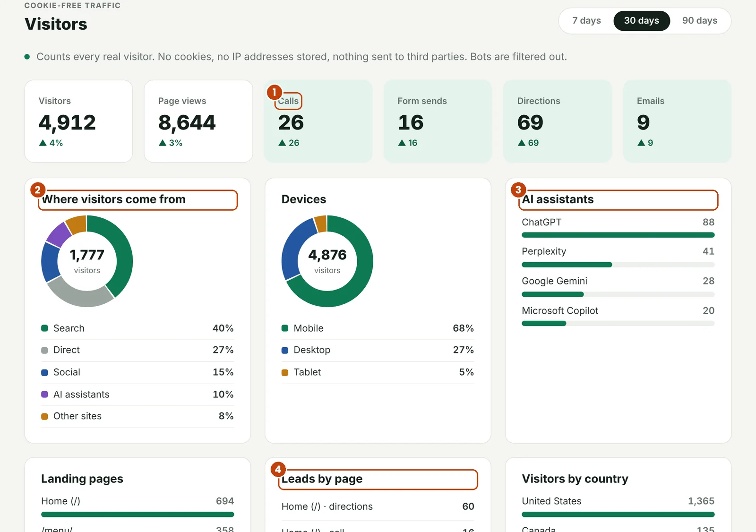This screenshot has width=756, height=532.
Task: Switch to the 7 days range
Action: click(586, 21)
